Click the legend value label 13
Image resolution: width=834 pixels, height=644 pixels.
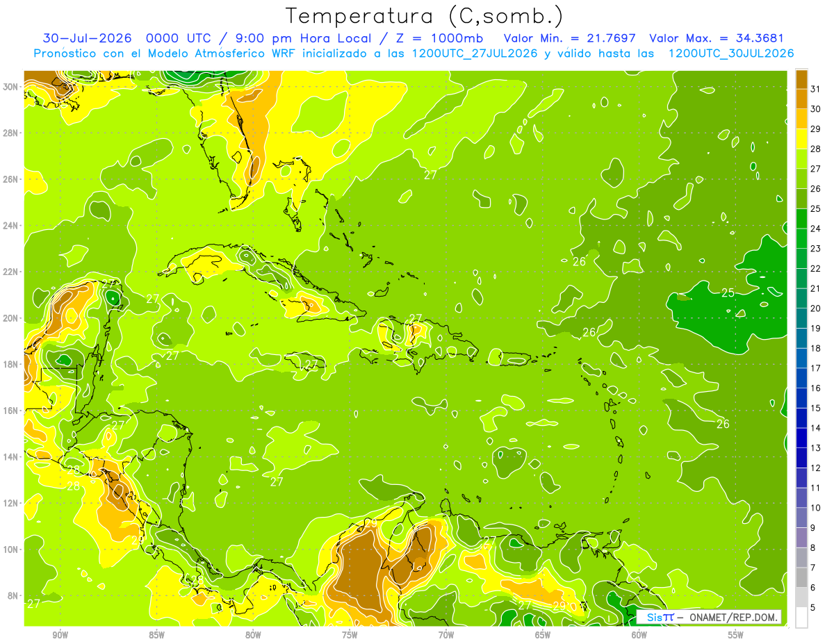[816, 448]
